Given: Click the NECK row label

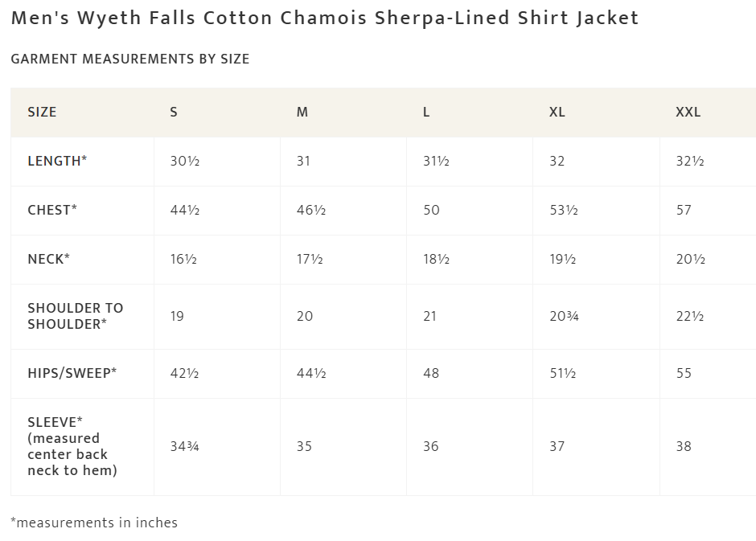Looking at the screenshot, I should 48,259.
